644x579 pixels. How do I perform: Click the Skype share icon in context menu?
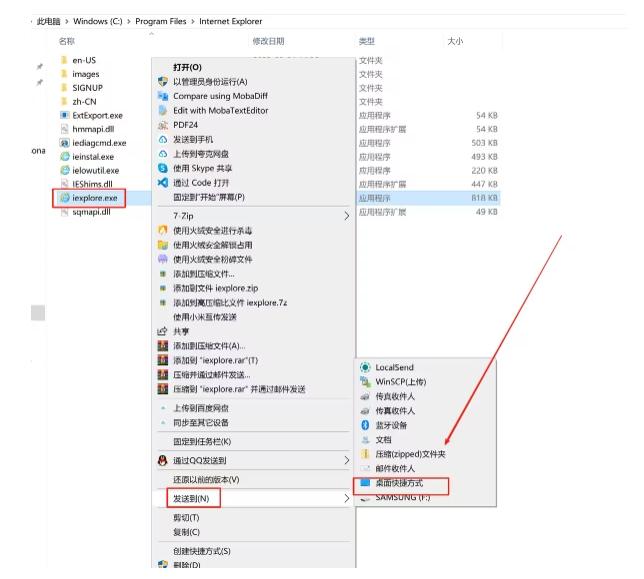(x=163, y=168)
